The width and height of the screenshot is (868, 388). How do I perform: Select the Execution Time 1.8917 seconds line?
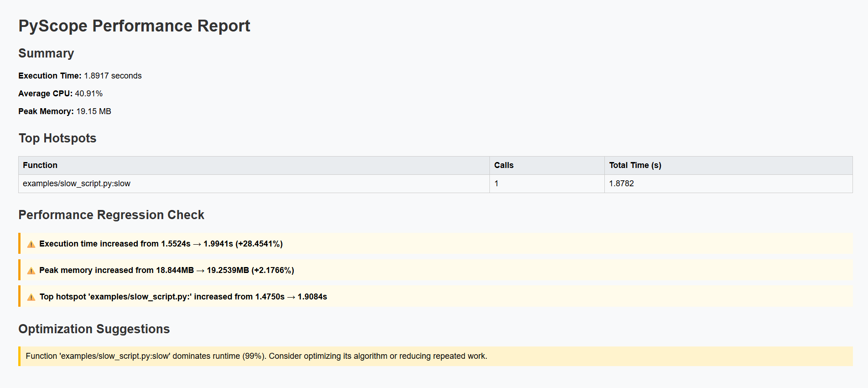(x=80, y=76)
